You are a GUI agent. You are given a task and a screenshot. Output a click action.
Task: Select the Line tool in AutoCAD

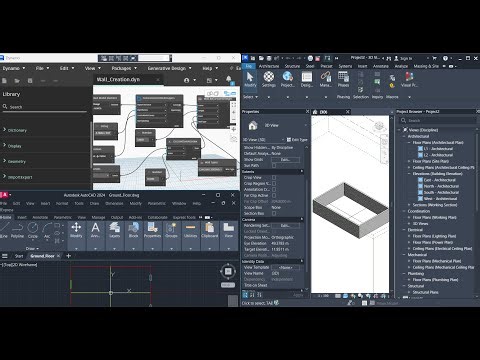point(4,230)
